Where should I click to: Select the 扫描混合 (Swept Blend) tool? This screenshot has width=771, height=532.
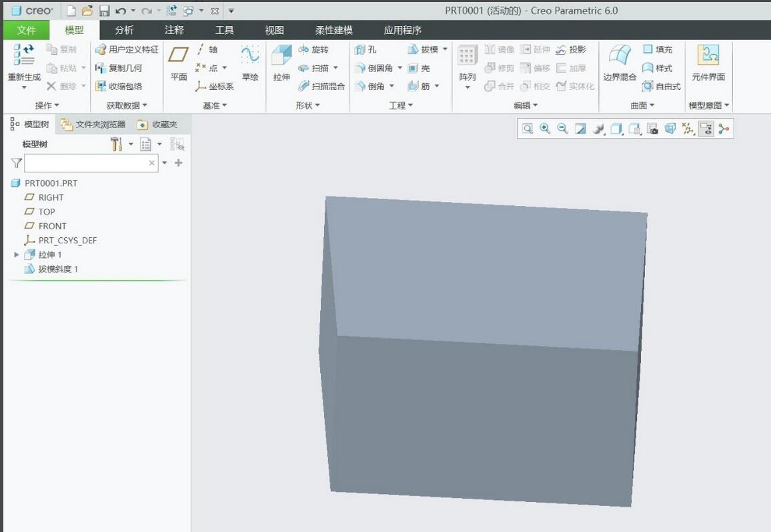(x=321, y=87)
